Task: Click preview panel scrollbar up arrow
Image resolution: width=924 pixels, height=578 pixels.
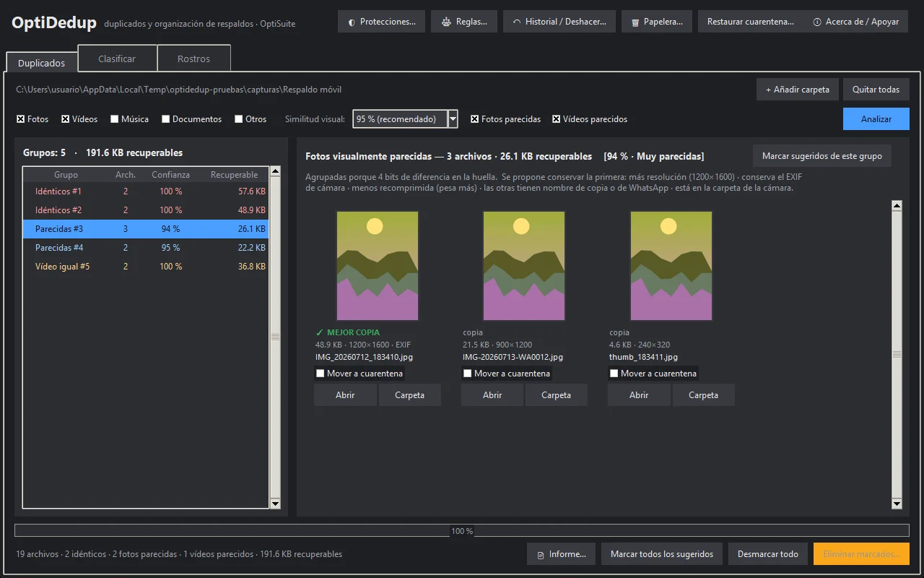Action: pos(897,206)
